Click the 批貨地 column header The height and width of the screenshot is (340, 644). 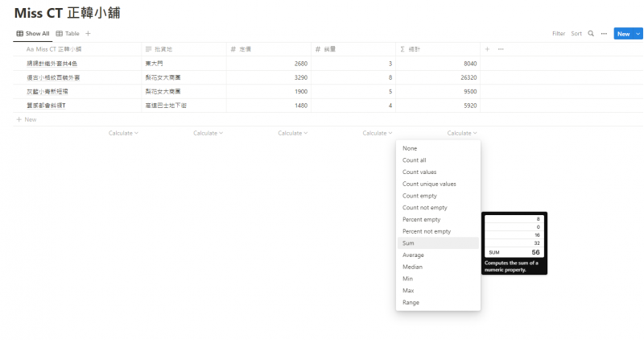(184, 49)
